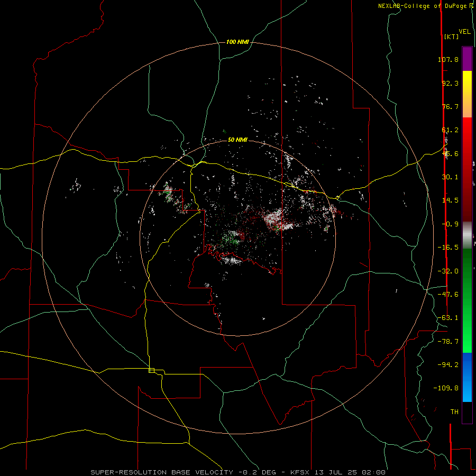Click the TH legend label
The height and width of the screenshot is (476, 476).
[x=454, y=412]
